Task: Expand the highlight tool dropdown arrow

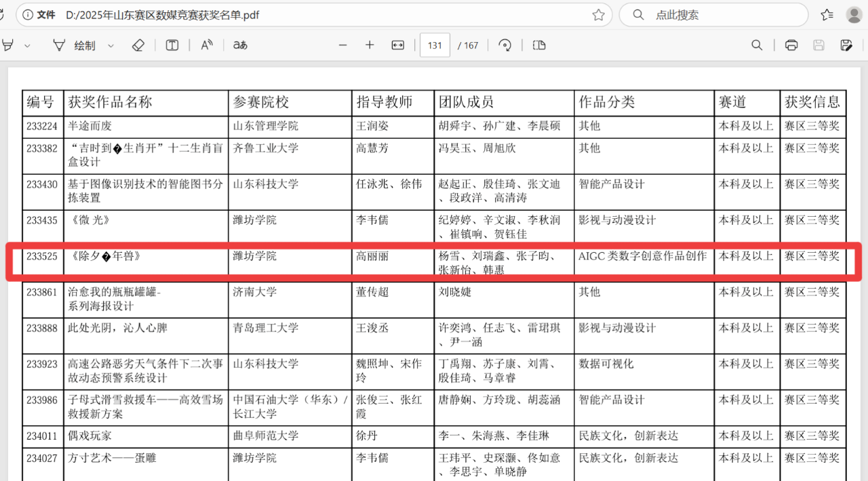Action: 28,45
